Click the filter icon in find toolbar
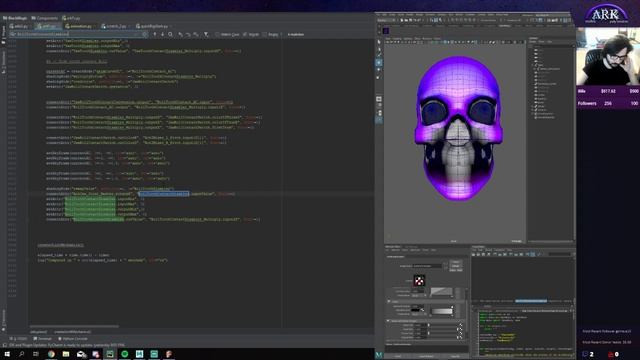The height and width of the screenshot is (360, 640). pos(206,34)
